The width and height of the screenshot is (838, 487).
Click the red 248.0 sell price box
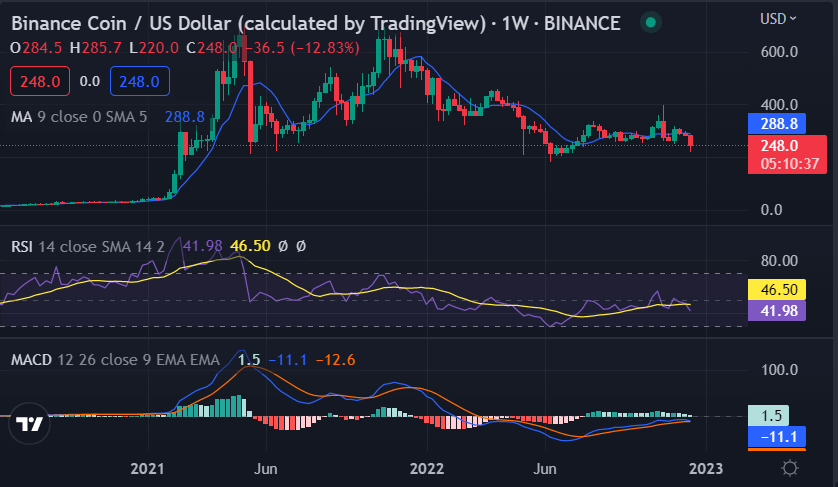40,81
